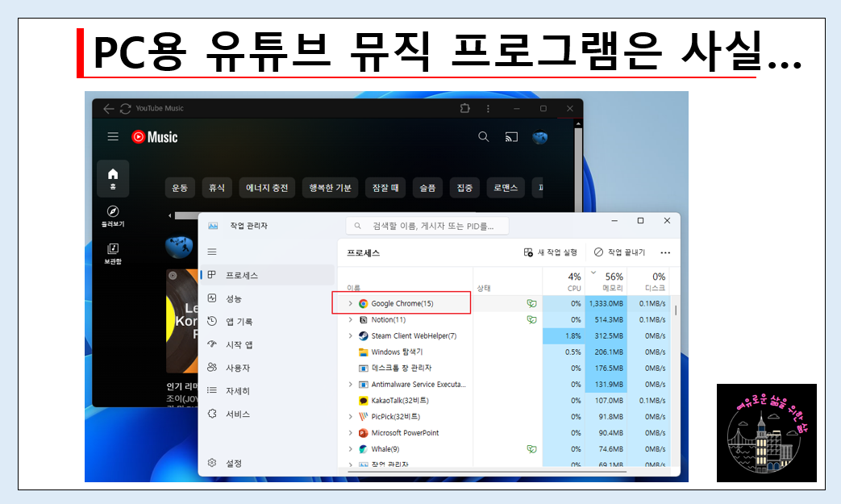Select the 행복한 기분 mood chip
Viewport: 841px width, 504px height.
tap(330, 188)
